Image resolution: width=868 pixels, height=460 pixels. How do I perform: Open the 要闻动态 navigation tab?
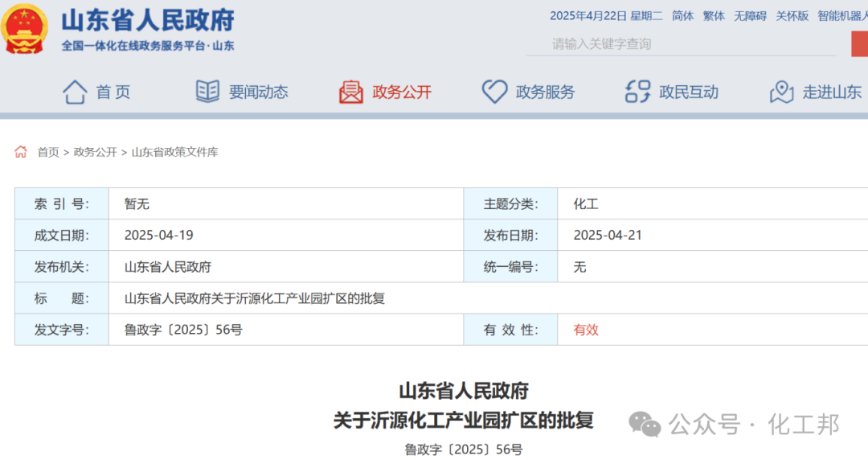pos(258,92)
